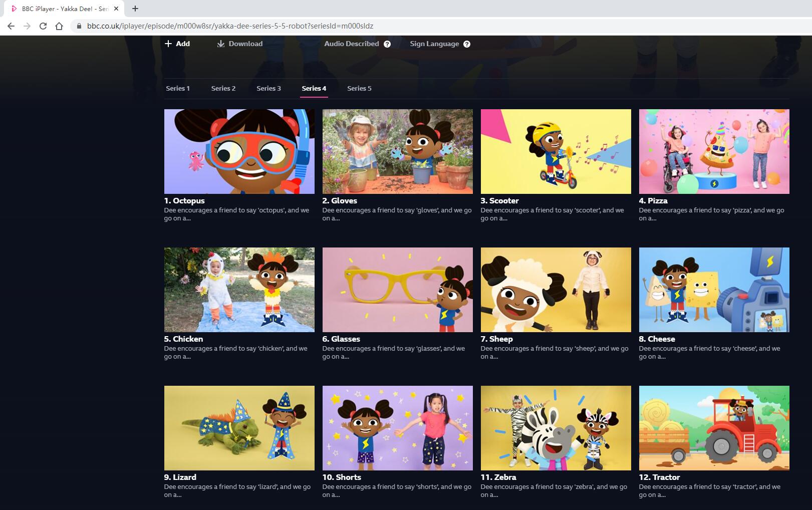Download this episode
This screenshot has width=812, height=510.
point(240,44)
